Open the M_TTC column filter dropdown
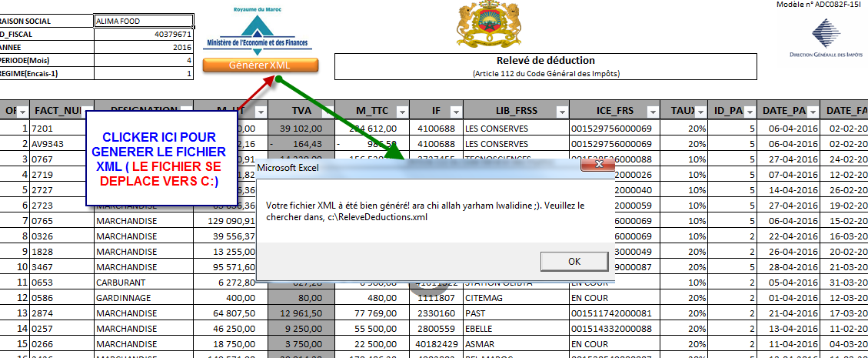The image size is (868, 358). [399, 110]
